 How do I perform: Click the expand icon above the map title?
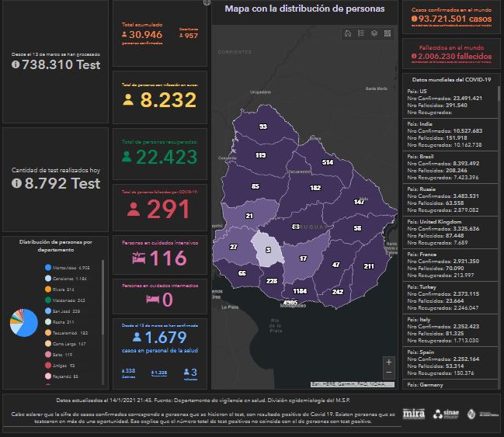point(207,3)
